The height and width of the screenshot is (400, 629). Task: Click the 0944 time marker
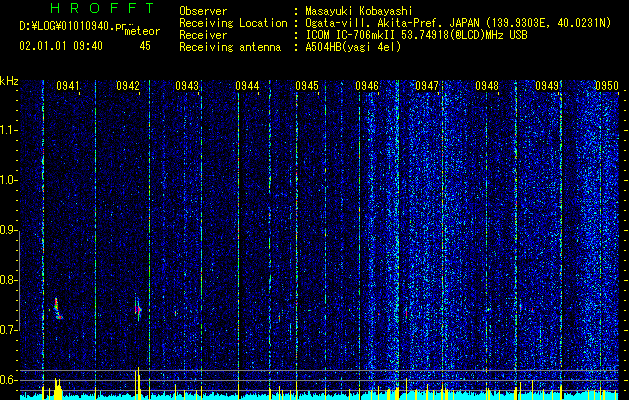coord(247,86)
